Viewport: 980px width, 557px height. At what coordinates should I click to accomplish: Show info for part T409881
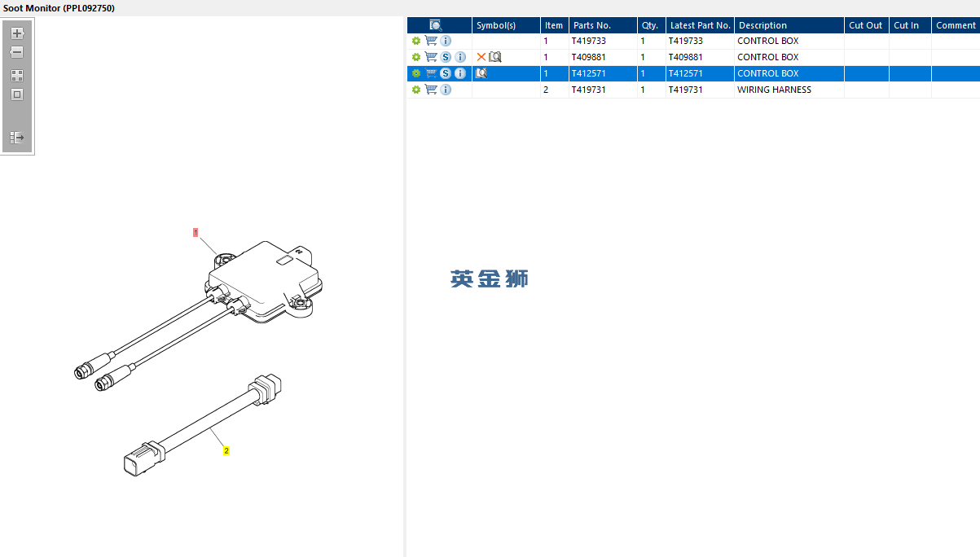pyautogui.click(x=460, y=57)
